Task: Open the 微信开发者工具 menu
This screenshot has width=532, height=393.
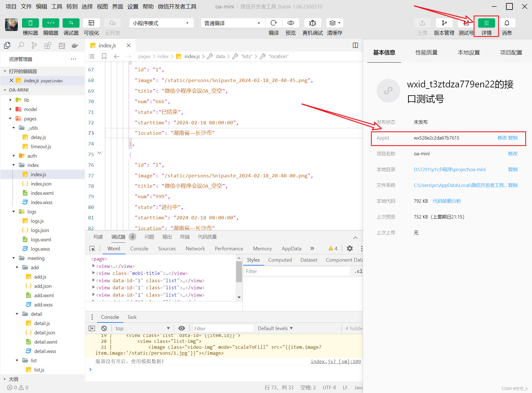Action: pos(177,6)
